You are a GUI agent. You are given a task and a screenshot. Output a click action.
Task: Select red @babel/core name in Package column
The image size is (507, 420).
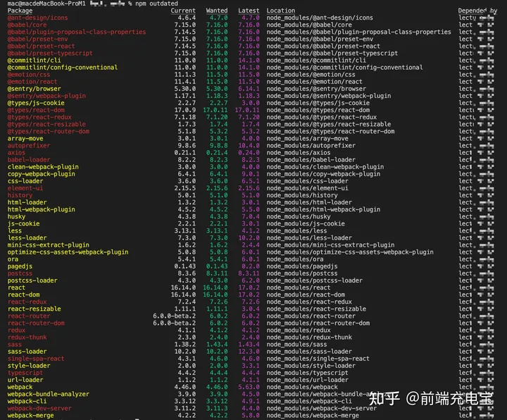(x=27, y=25)
